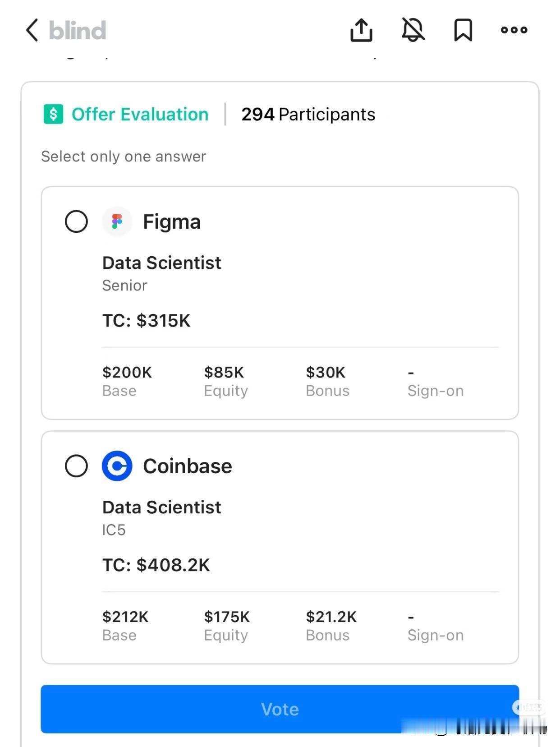Click Figma's TC: $315K total

tap(147, 321)
